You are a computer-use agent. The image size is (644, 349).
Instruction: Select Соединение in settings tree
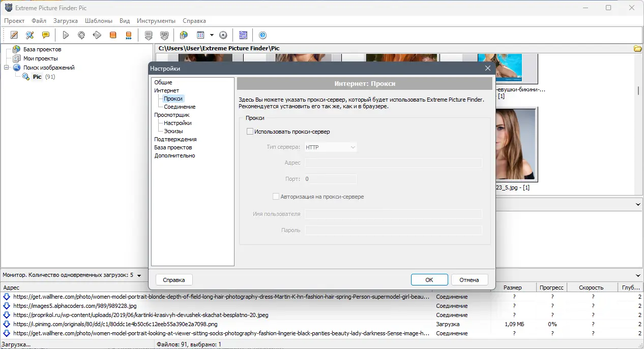(180, 107)
